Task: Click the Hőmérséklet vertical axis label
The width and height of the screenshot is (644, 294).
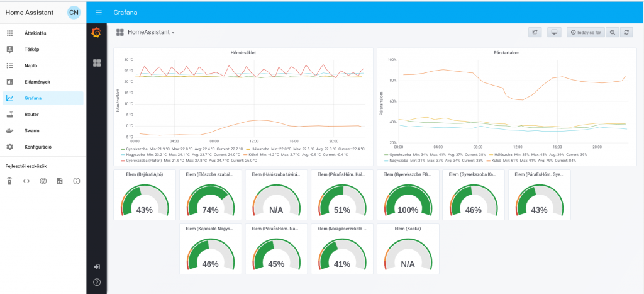Action: pos(119,100)
